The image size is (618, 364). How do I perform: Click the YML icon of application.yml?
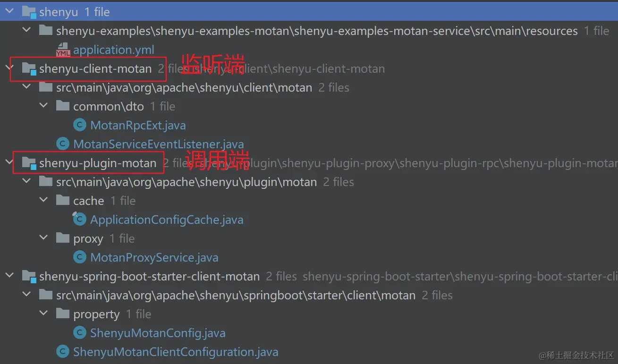coord(63,50)
